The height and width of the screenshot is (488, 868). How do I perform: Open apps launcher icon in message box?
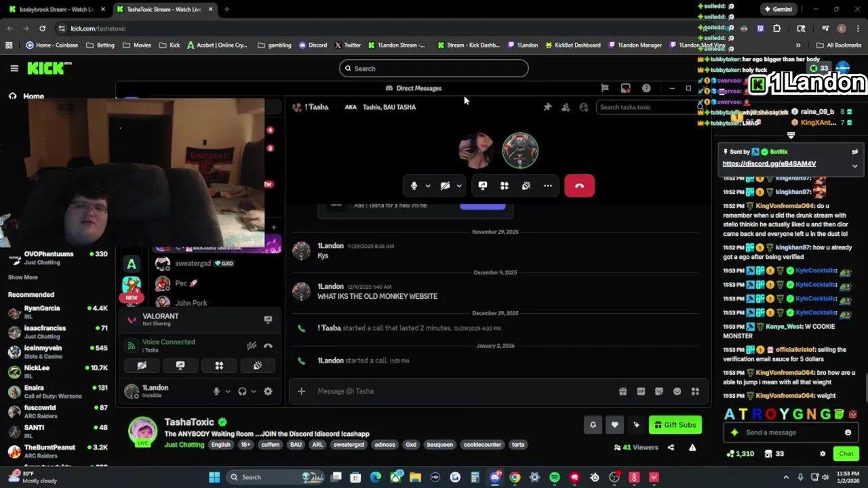point(695,391)
